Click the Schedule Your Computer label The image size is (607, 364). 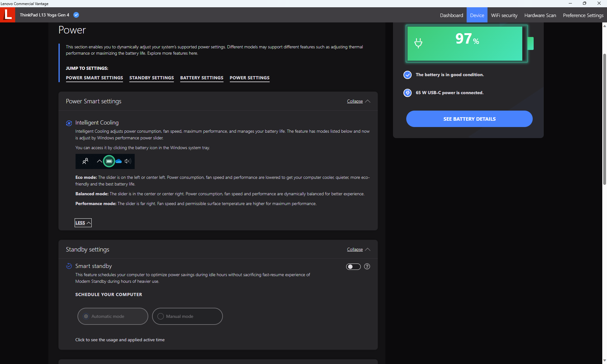(109, 294)
